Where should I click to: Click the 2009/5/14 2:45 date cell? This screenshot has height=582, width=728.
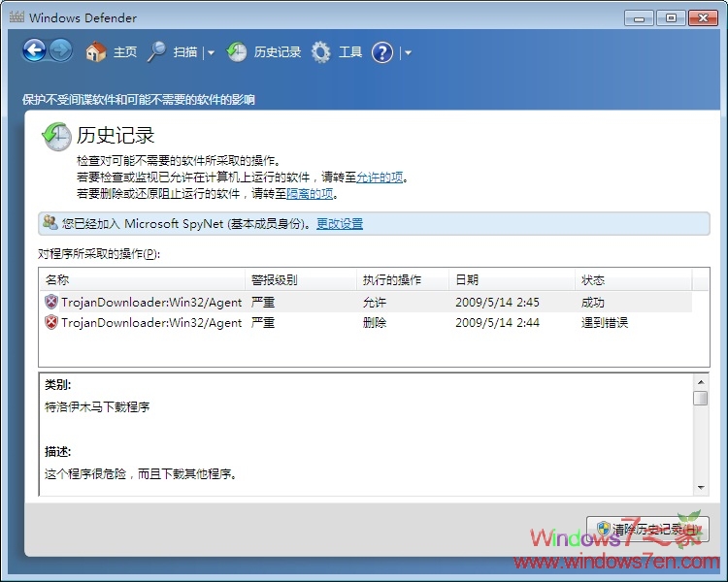[497, 302]
